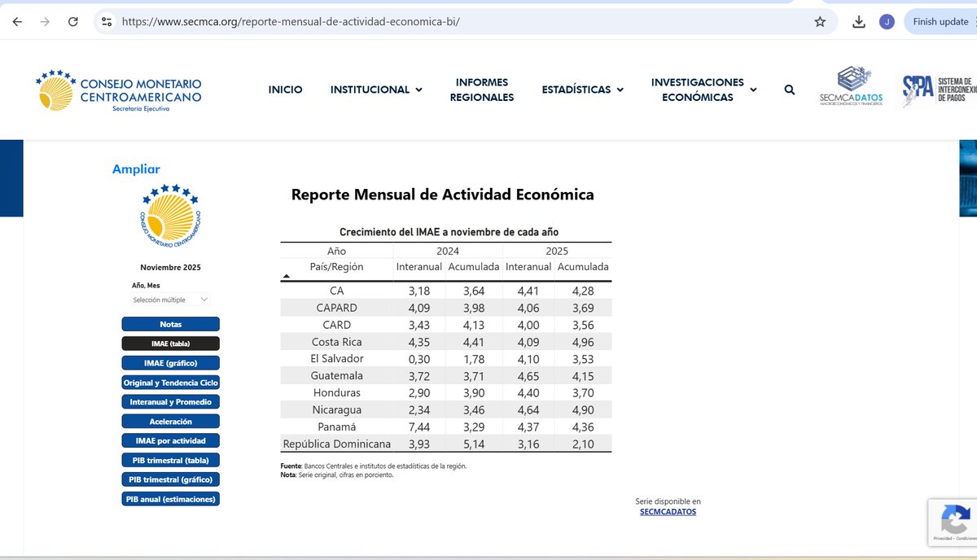This screenshot has width=977, height=560.
Task: Select the IMAE (gráfico) tab
Action: (x=171, y=363)
